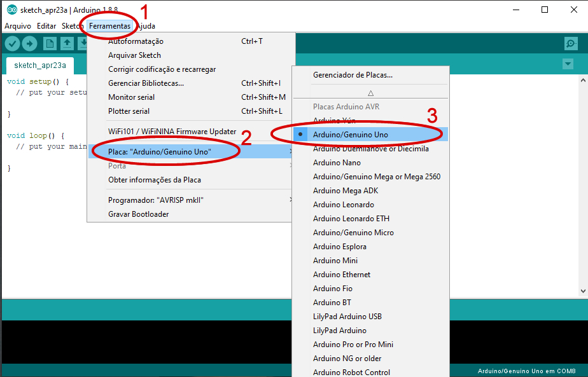Screen dimensions: 588x377
Task: Pick Arduino NG or older board
Action: [370, 359]
